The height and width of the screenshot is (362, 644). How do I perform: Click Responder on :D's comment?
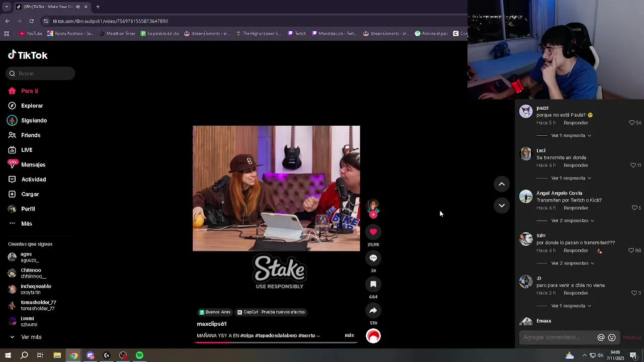pos(576,293)
